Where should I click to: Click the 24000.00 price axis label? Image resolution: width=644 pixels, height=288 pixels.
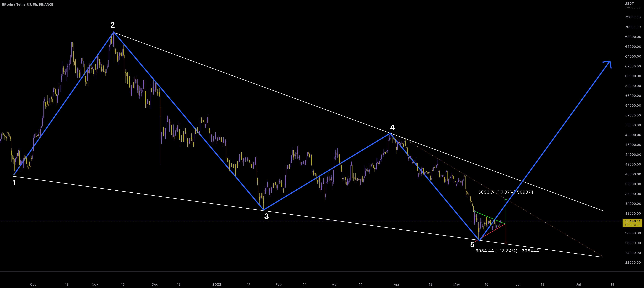(x=633, y=253)
